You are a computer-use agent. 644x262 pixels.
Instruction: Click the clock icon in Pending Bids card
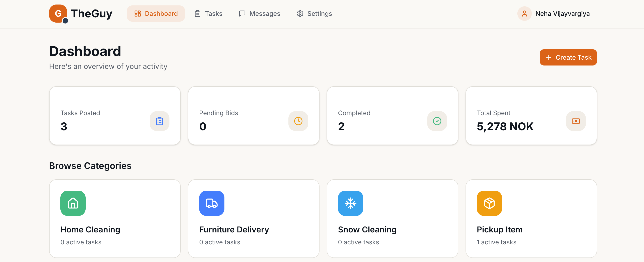click(298, 121)
